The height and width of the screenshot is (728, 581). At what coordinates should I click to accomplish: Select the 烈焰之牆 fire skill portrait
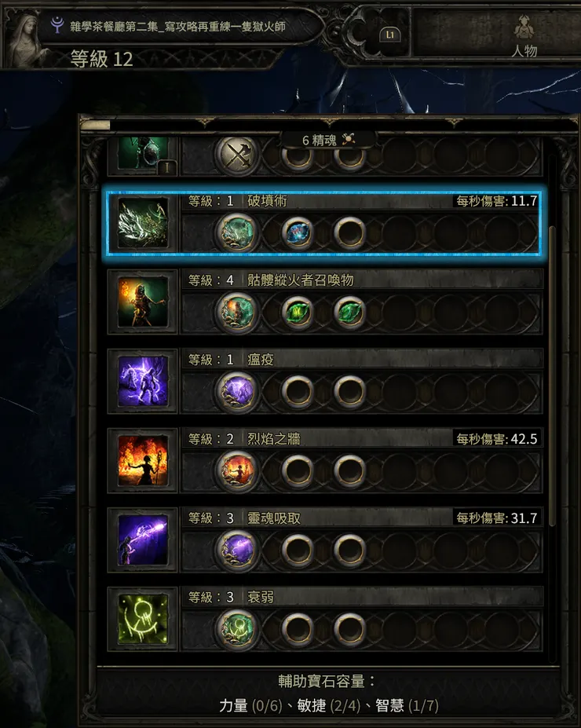pyautogui.click(x=143, y=460)
